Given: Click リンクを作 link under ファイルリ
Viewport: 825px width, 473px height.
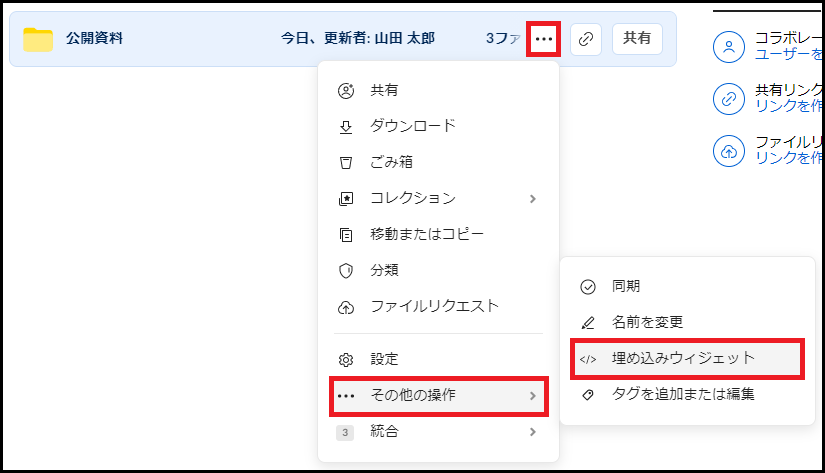Looking at the screenshot, I should (788, 158).
